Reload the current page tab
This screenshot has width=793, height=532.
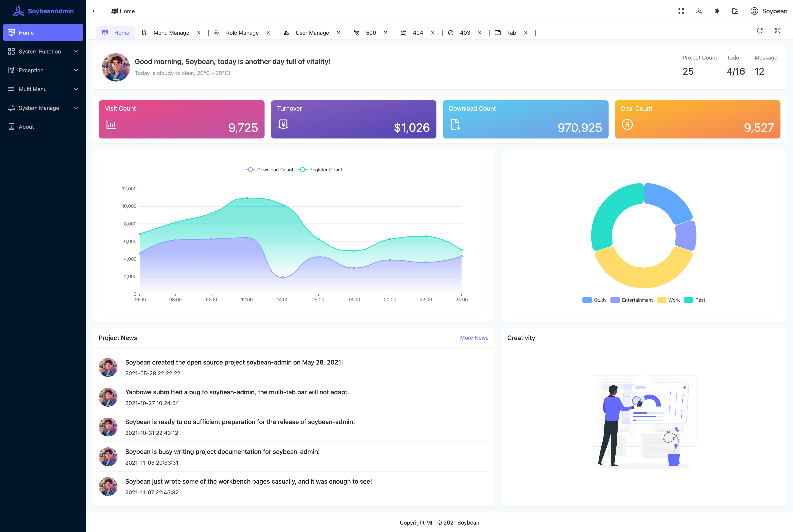(x=760, y=31)
